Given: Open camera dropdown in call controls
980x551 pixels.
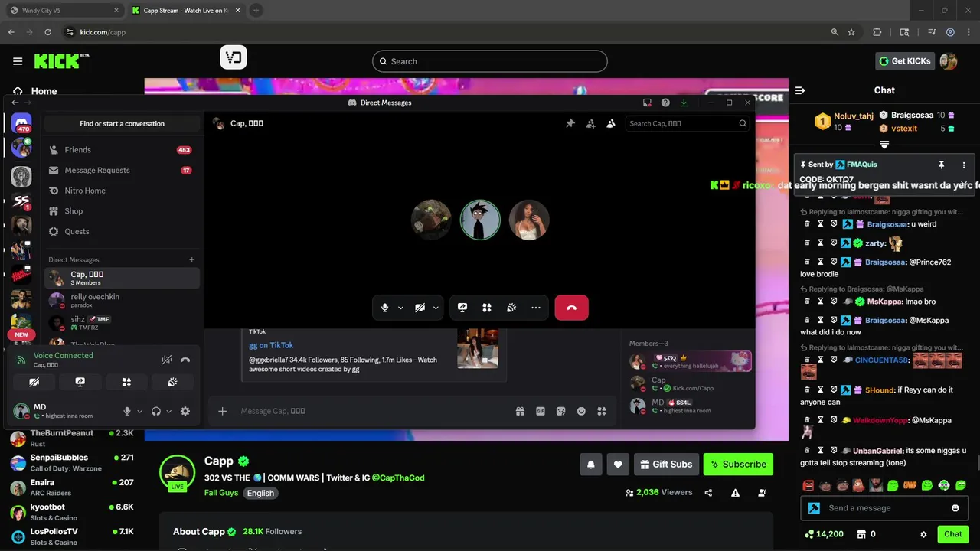Looking at the screenshot, I should (436, 308).
